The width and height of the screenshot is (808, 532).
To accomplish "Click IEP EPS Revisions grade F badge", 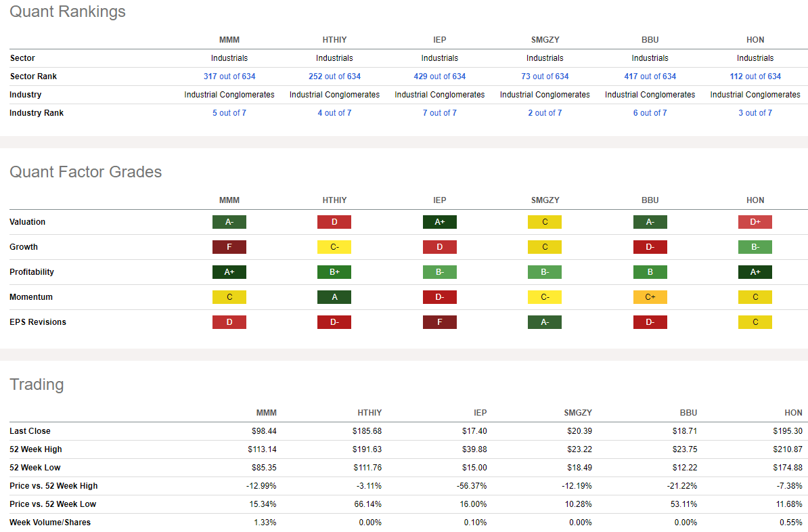I will (440, 322).
